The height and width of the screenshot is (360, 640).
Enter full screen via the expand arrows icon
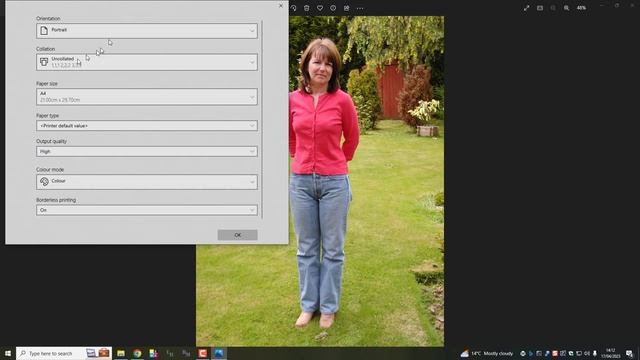coord(527,8)
